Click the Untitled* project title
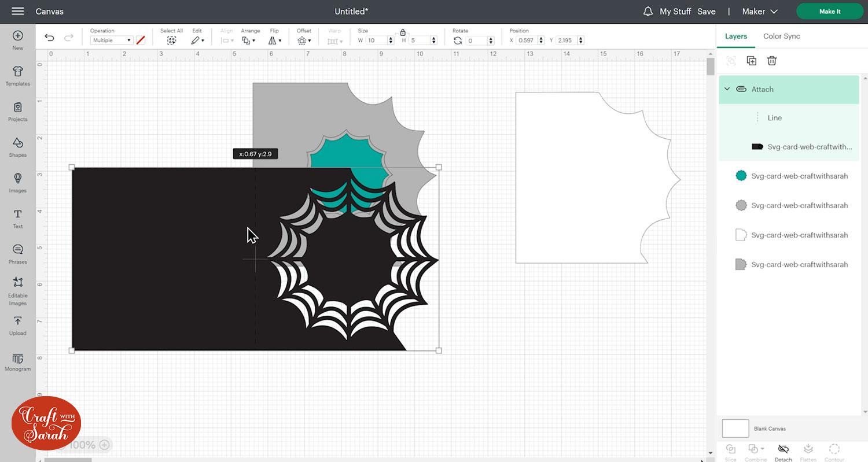 [352, 12]
